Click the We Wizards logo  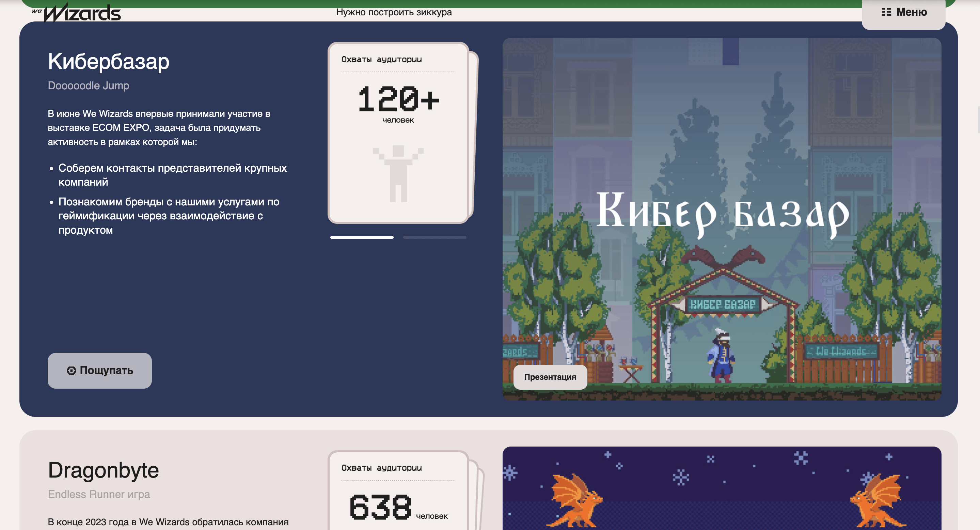pos(77,13)
